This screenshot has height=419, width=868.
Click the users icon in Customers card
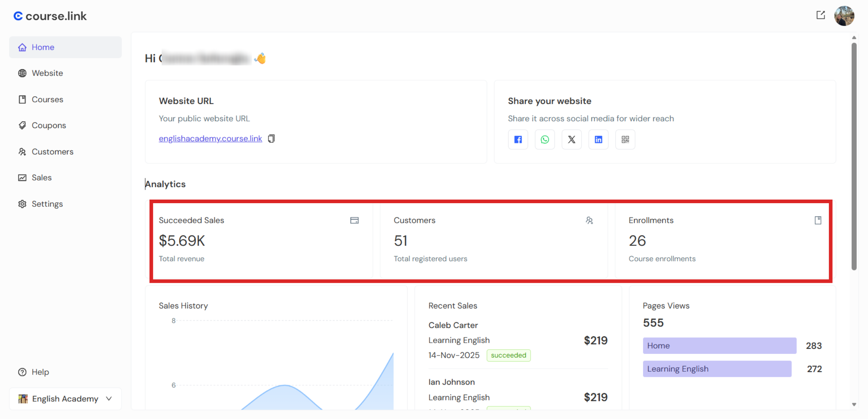click(589, 220)
